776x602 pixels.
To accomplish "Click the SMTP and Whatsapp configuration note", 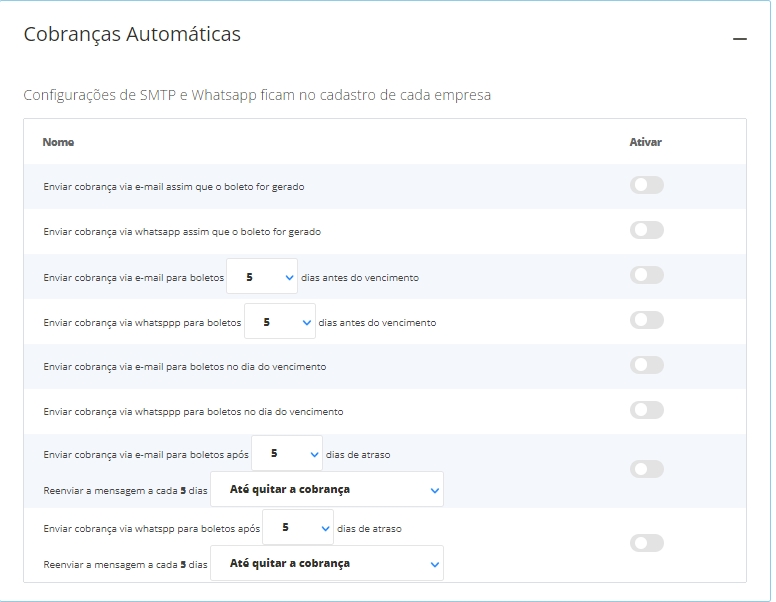I will tap(257, 95).
